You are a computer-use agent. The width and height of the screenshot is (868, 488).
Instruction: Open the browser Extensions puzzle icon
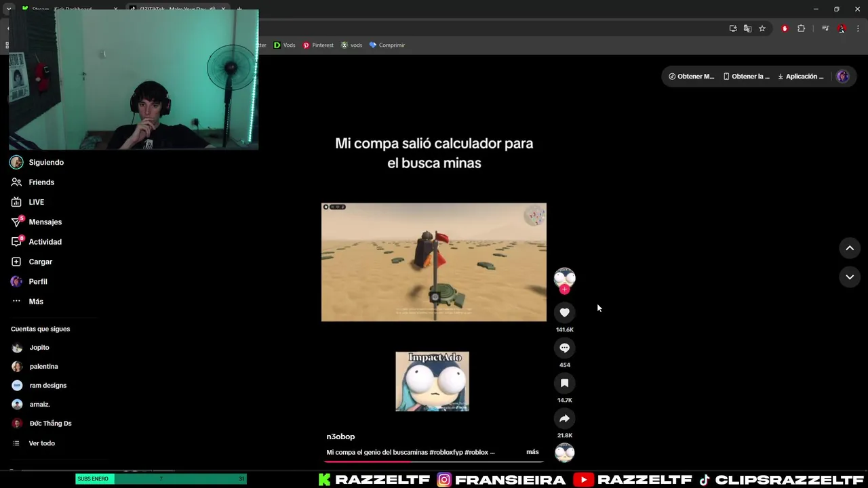click(801, 28)
